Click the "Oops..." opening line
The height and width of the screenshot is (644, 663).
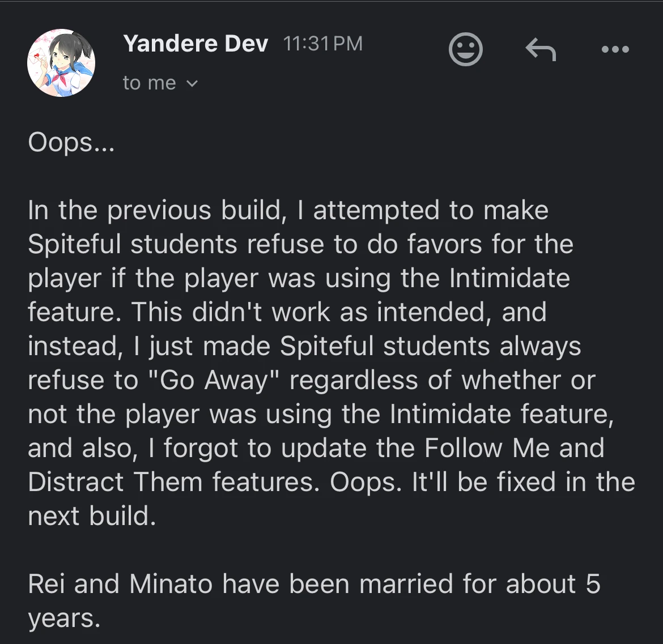click(71, 143)
